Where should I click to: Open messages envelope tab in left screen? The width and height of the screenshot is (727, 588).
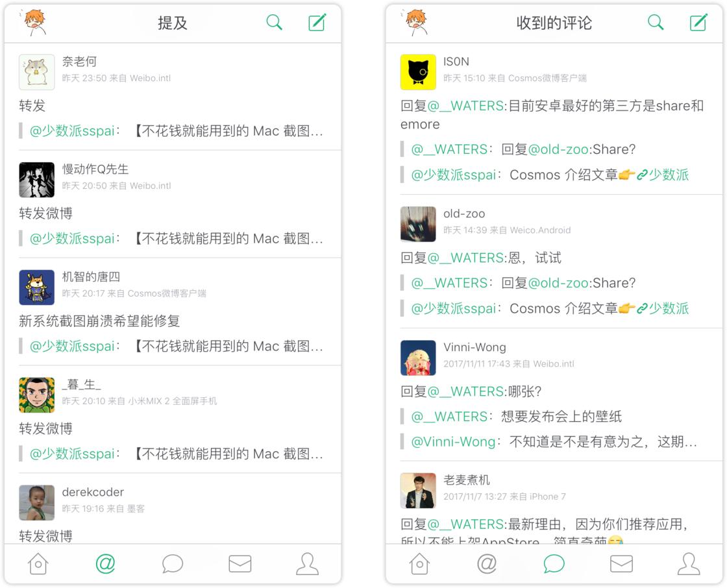tap(240, 564)
